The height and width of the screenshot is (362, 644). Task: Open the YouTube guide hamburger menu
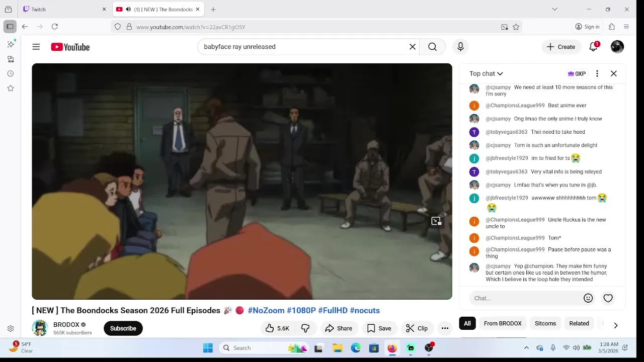[x=36, y=47]
